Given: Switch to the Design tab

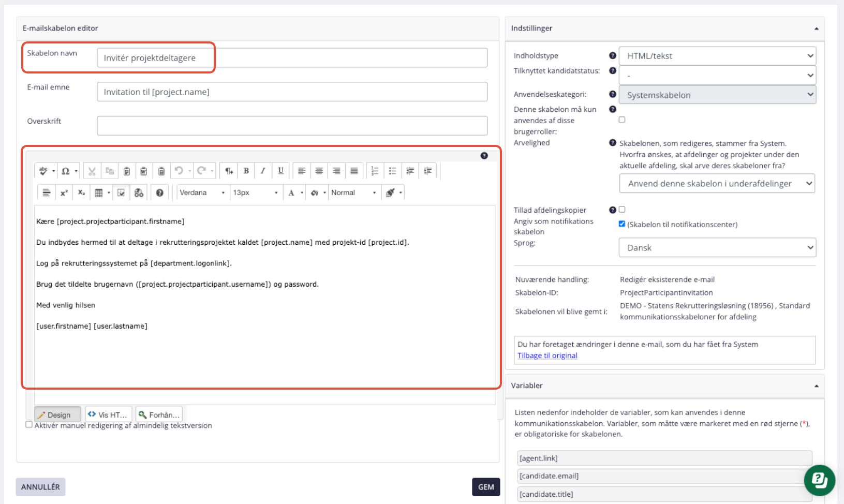Looking at the screenshot, I should 57,414.
